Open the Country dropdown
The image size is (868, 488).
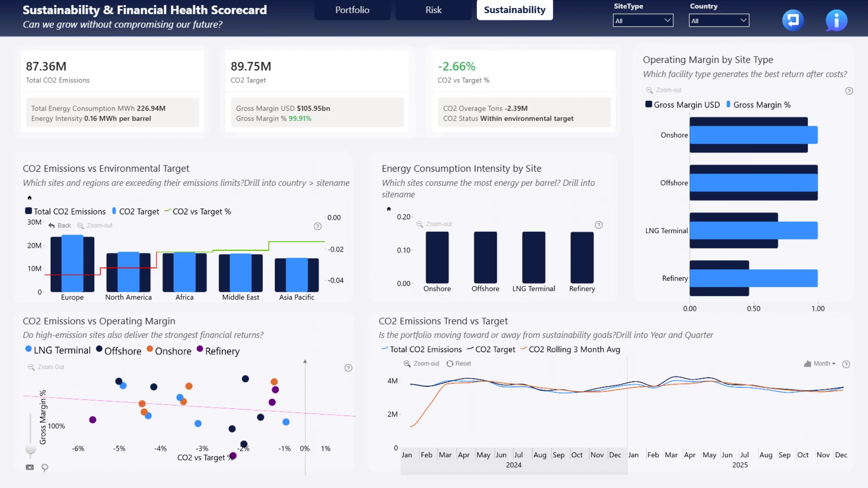click(719, 20)
